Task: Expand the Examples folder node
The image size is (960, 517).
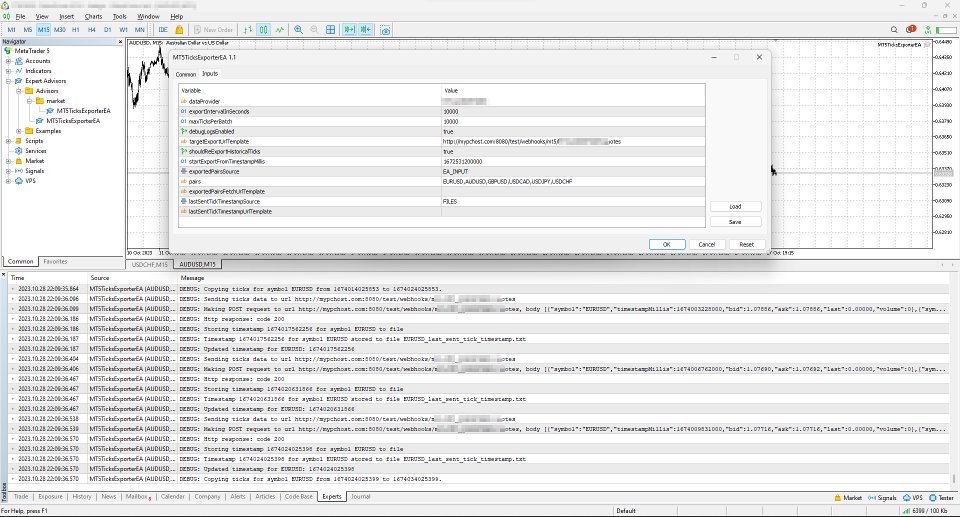Action: (x=19, y=131)
